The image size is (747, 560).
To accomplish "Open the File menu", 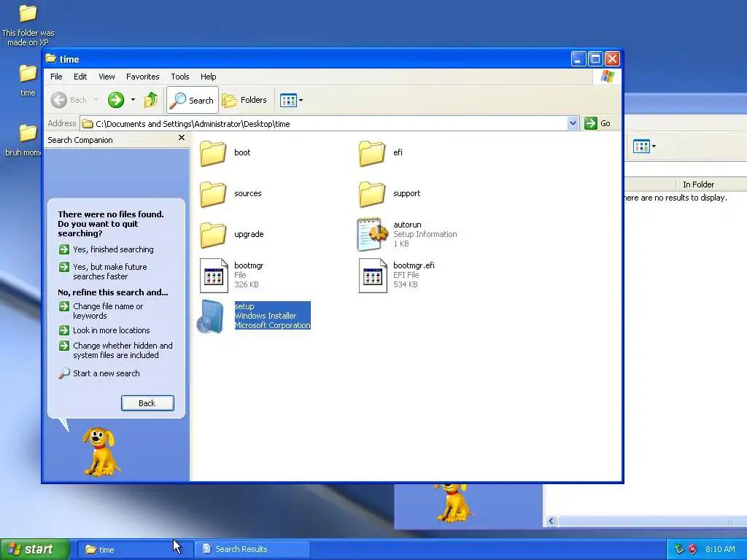I will [x=56, y=77].
